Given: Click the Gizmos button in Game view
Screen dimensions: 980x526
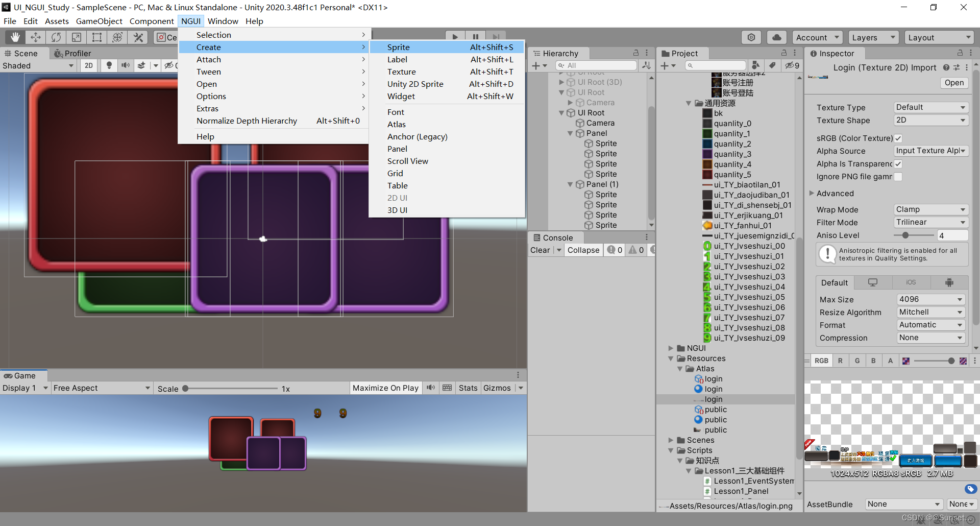Looking at the screenshot, I should [x=497, y=388].
